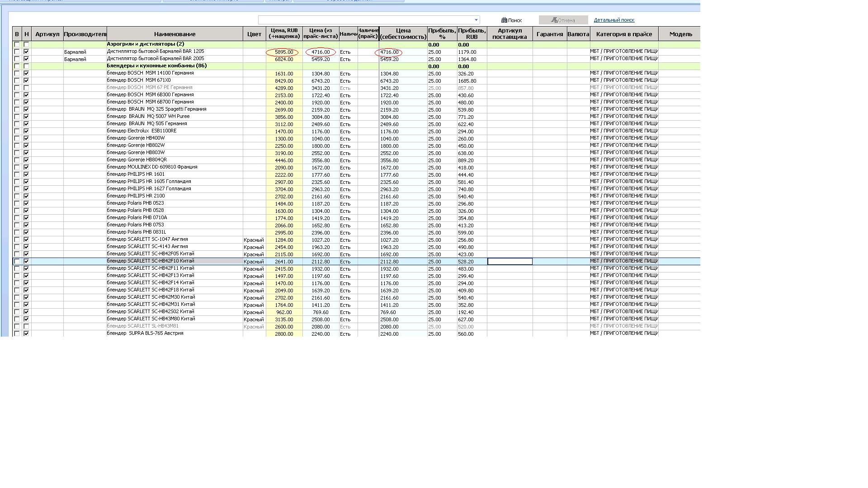Click the Поиск search button
The width and height of the screenshot is (868, 488).
tap(511, 20)
